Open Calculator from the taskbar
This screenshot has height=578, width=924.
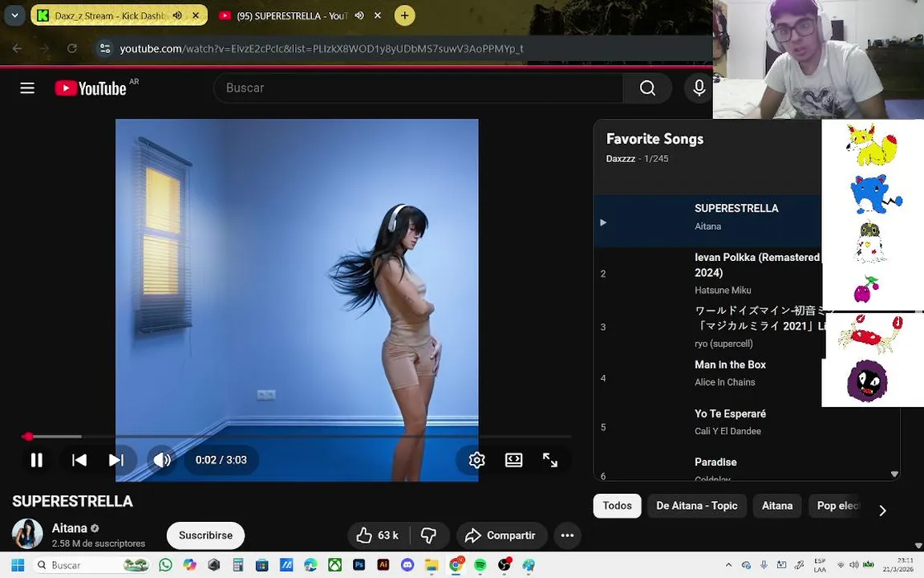tap(238, 565)
